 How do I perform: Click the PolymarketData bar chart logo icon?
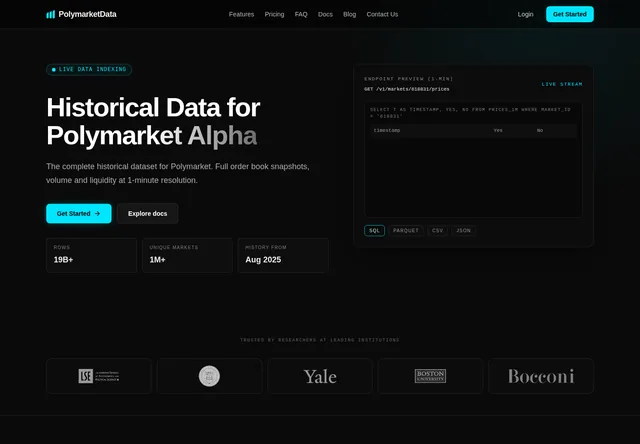tap(51, 14)
